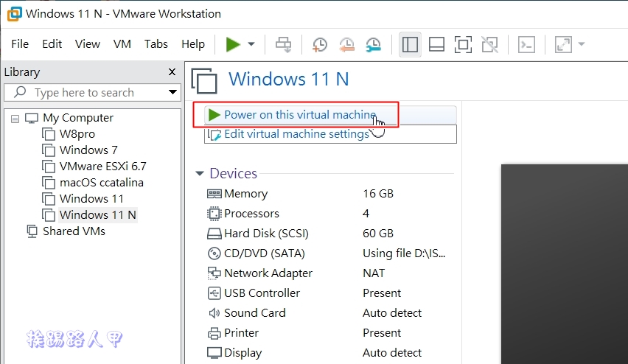628x364 pixels.
Task: Click Send Ctrl+Alt+Del toolbar icon
Action: [284, 44]
